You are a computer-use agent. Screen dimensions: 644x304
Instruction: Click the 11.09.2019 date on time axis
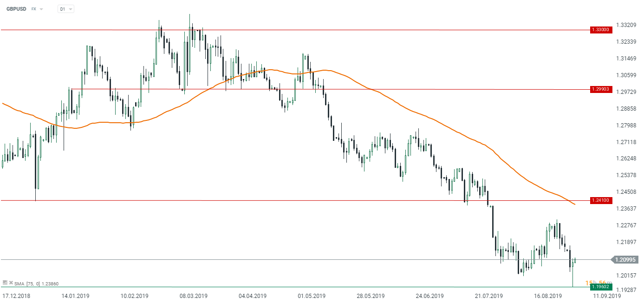click(608, 296)
